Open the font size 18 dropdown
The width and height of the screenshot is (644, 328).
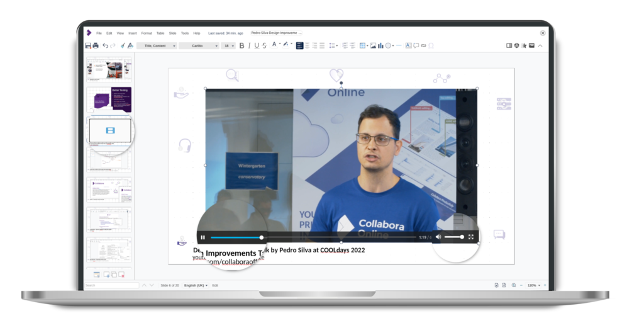228,45
